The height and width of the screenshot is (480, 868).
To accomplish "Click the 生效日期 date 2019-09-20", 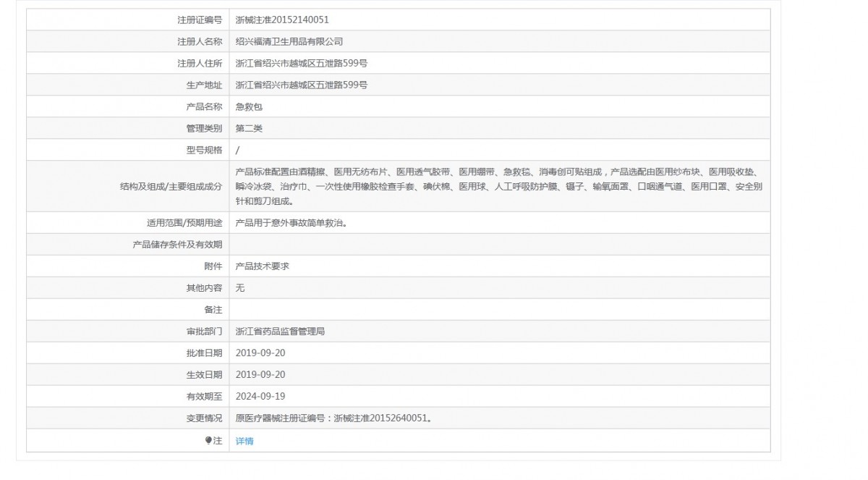I will click(x=260, y=375).
